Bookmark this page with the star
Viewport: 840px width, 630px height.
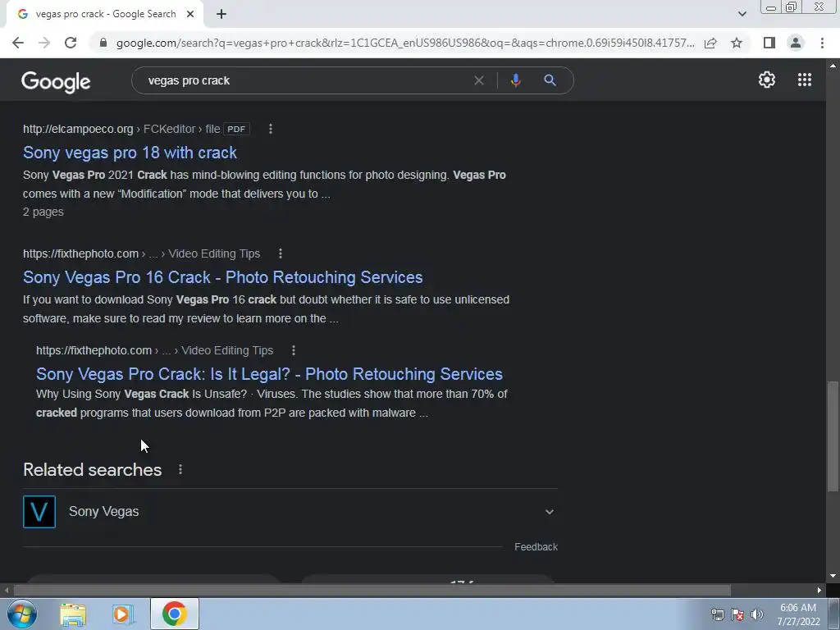click(x=737, y=43)
